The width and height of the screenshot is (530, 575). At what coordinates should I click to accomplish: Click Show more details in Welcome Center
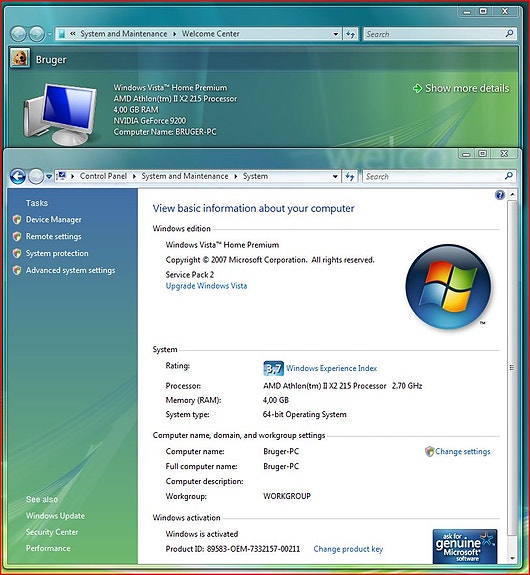coord(467,88)
